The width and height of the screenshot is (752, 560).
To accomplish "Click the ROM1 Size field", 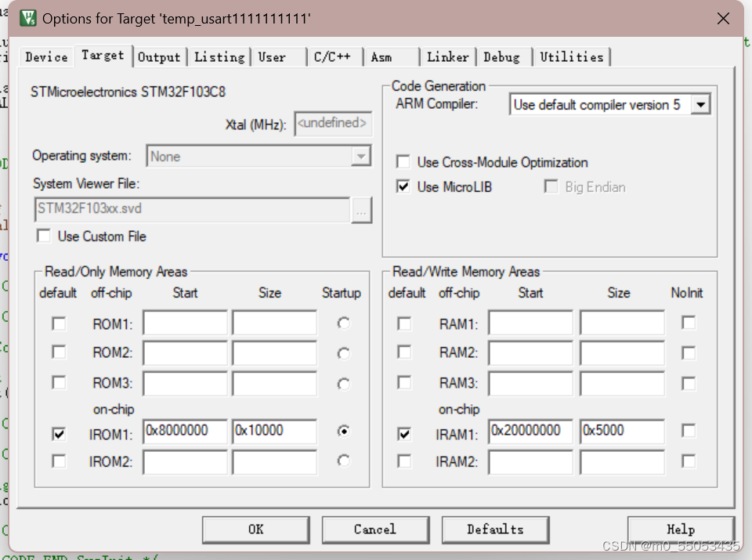I will [x=274, y=323].
